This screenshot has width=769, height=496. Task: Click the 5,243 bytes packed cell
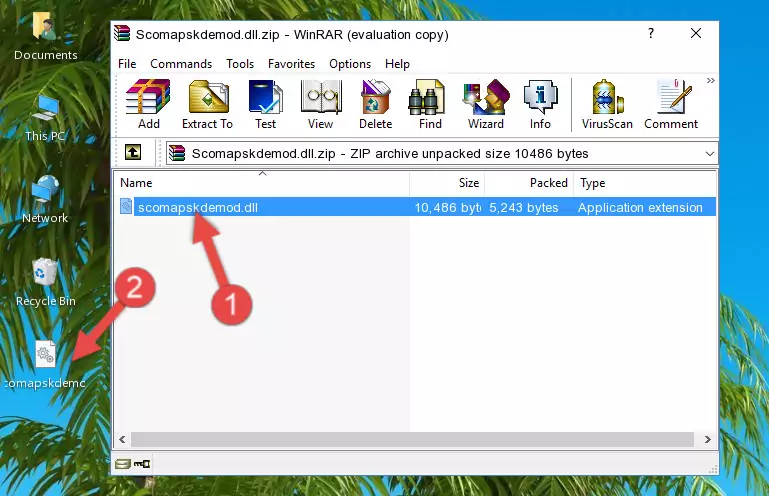524,208
